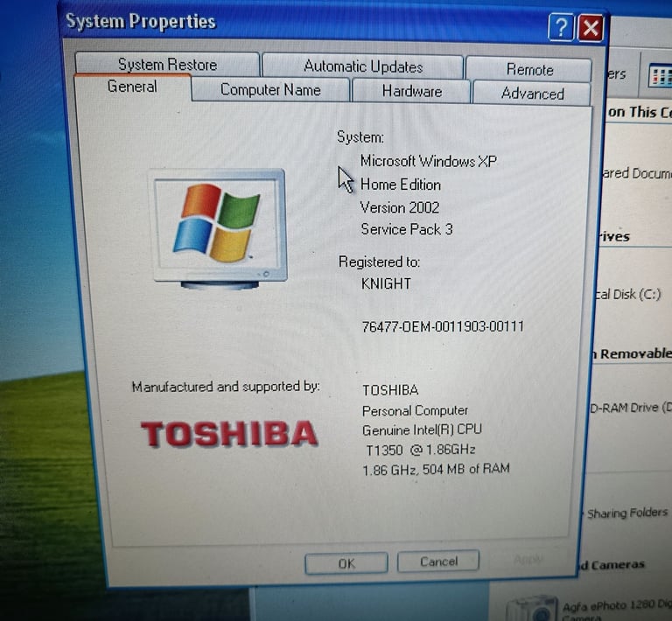Click the Genuine Intel(R) CPU line

point(422,429)
